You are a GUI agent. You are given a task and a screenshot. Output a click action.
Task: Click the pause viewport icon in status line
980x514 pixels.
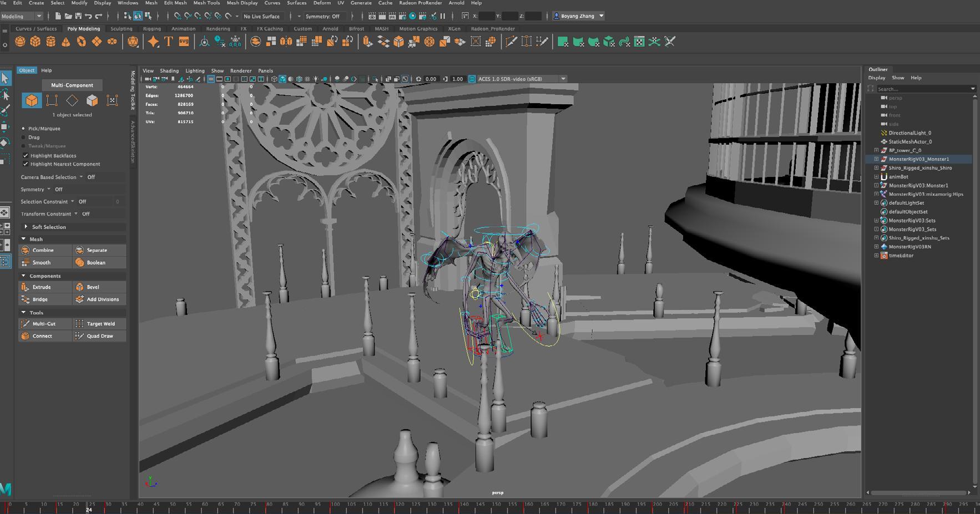[x=443, y=16]
